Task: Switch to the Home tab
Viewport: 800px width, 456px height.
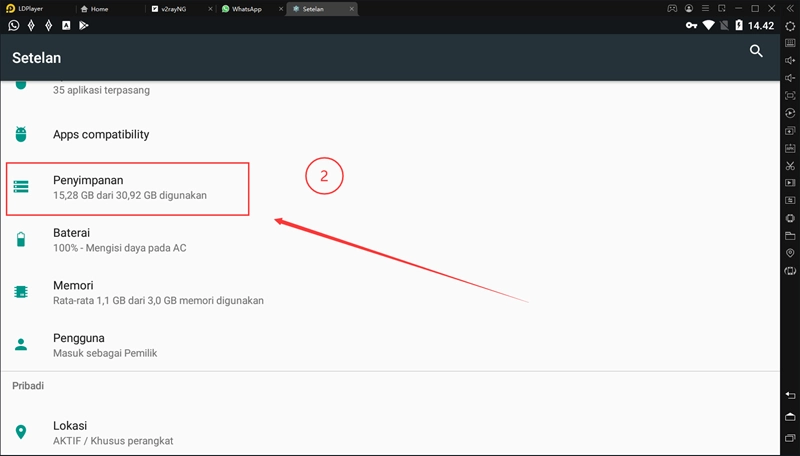Action: (94, 9)
